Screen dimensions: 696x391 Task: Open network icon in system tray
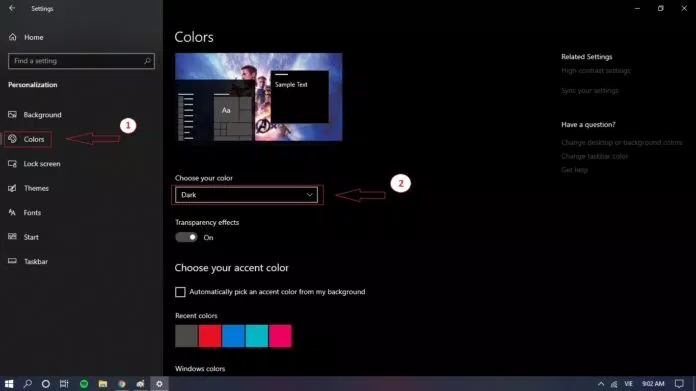(614, 384)
